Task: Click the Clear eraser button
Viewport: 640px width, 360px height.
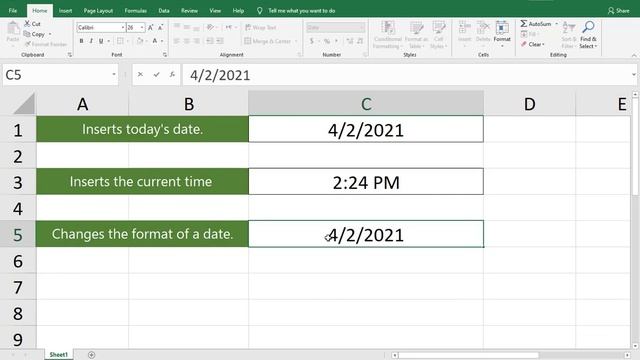Action: point(533,44)
